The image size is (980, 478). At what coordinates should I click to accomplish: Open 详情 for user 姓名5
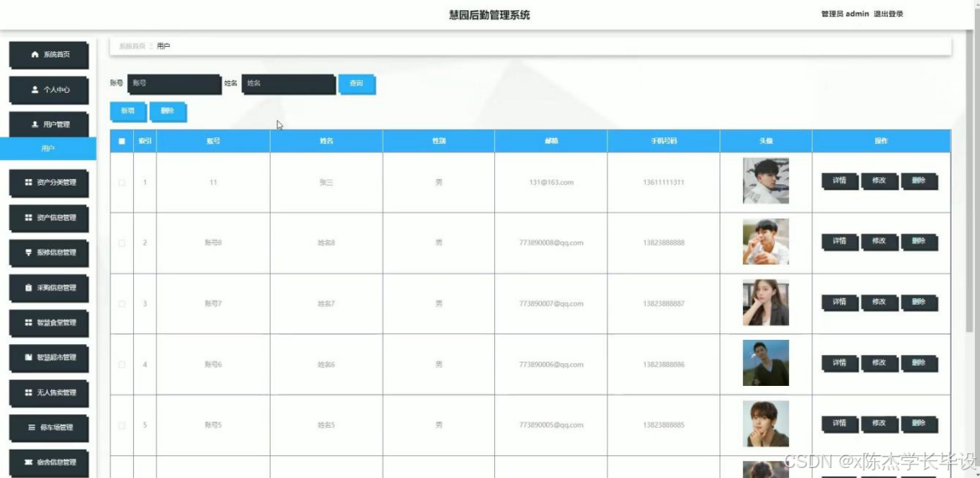tap(839, 424)
